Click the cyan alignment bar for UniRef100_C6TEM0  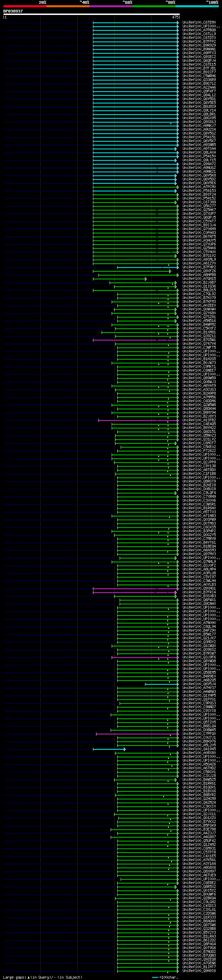pyautogui.click(x=136, y=23)
